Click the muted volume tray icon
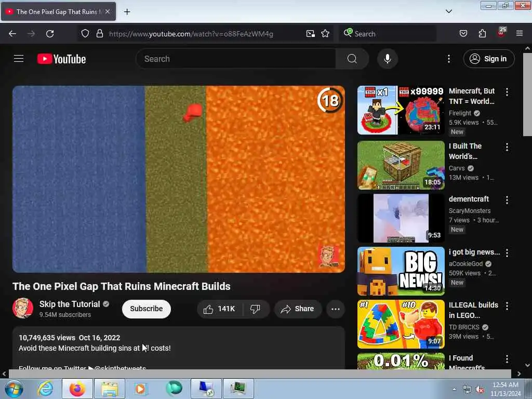This screenshot has height=399, width=532. click(480, 390)
